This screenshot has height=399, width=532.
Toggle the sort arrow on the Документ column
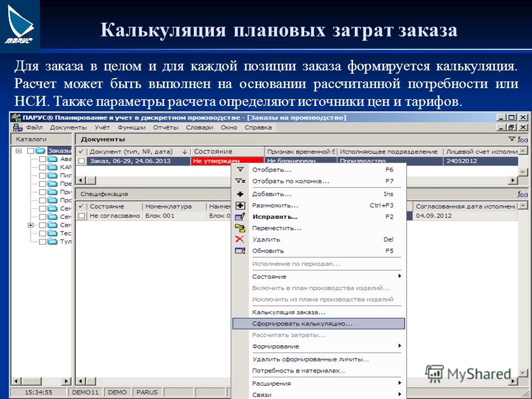pos(185,151)
